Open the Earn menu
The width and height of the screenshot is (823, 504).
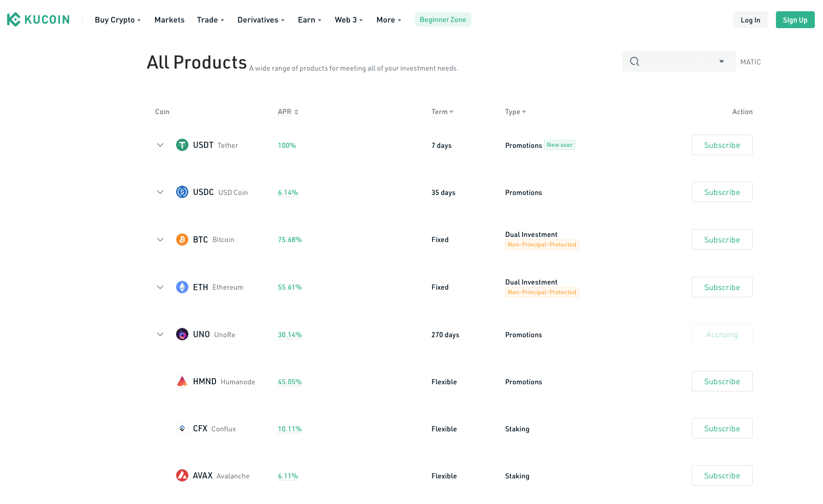click(310, 20)
